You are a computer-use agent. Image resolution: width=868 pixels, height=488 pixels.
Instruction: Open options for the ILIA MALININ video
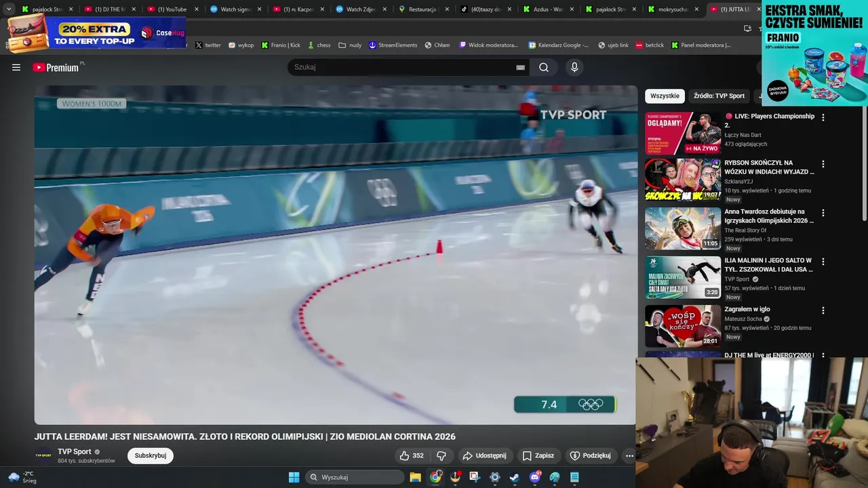point(823,262)
